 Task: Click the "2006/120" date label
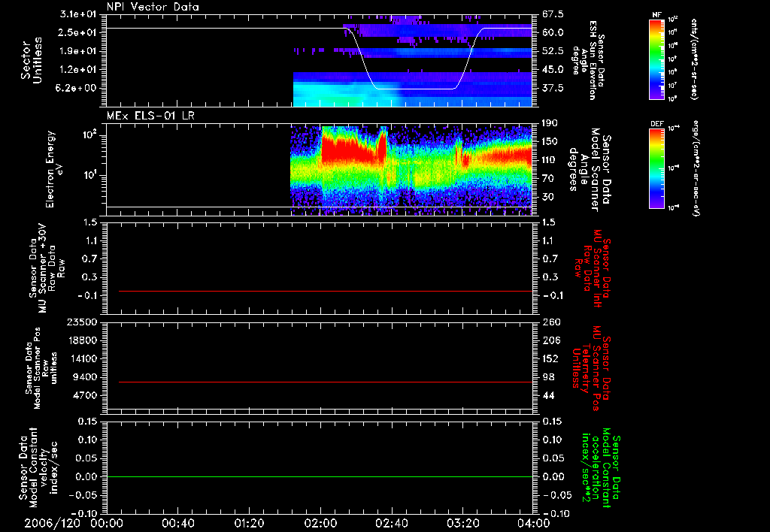click(53, 523)
